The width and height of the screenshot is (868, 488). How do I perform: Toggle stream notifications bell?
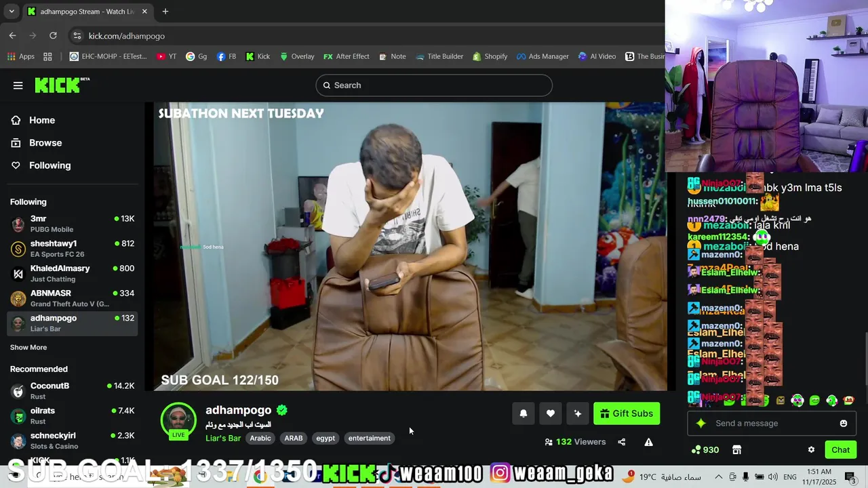click(524, 413)
